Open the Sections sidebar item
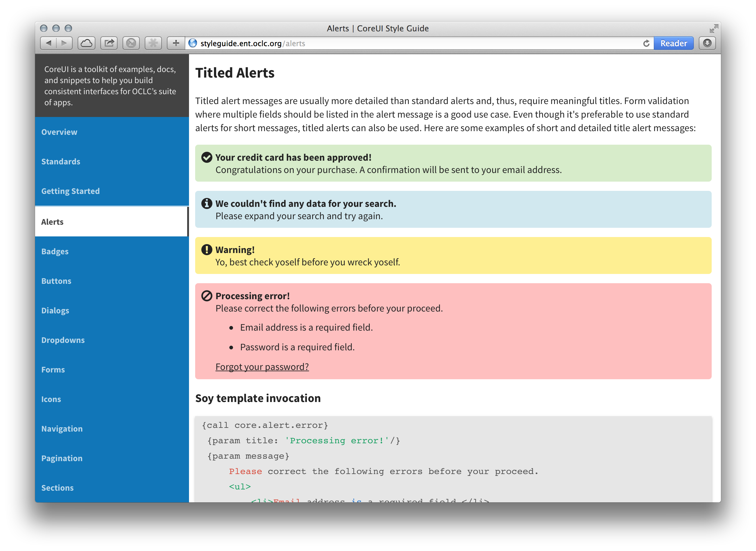This screenshot has height=551, width=756. coord(112,488)
